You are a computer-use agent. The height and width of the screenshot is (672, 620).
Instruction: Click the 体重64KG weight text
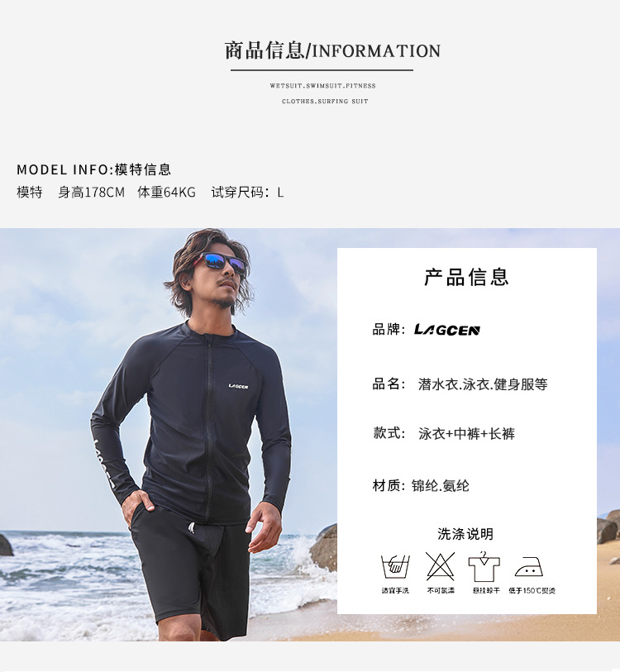166,192
